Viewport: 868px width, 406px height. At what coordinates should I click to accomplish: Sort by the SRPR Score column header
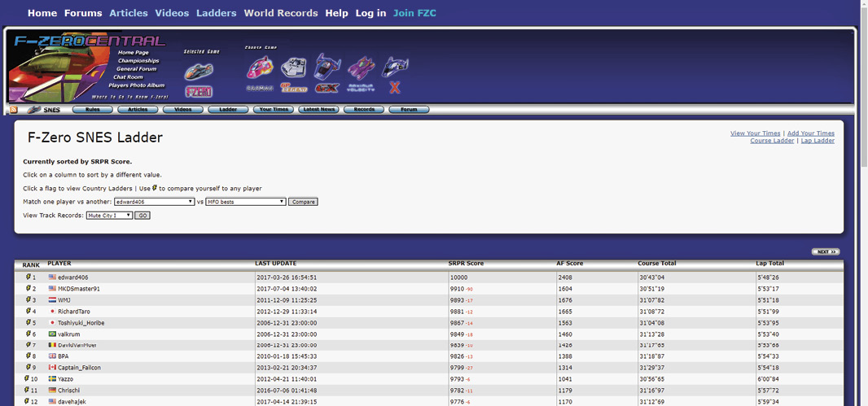466,264
